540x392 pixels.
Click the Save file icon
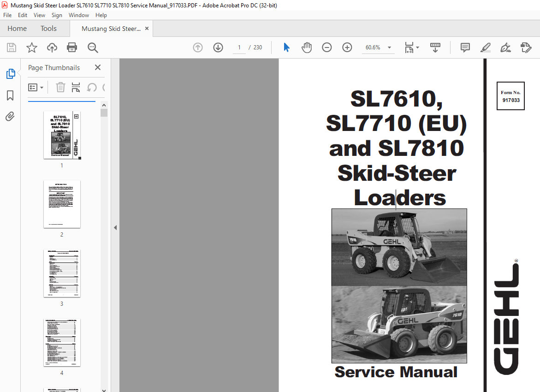[12, 48]
